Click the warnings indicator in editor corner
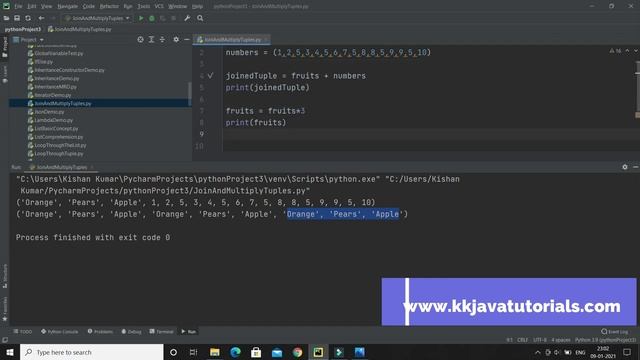The width and height of the screenshot is (640, 360). coord(615,51)
